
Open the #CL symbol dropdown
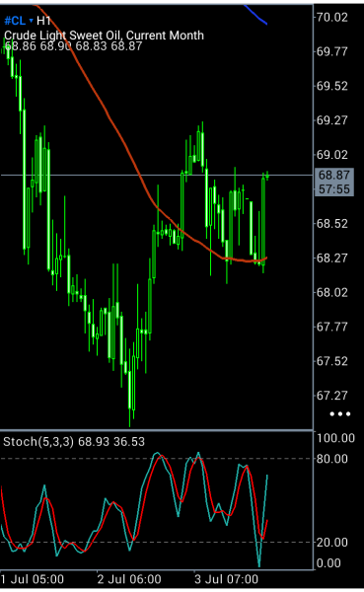[19, 21]
